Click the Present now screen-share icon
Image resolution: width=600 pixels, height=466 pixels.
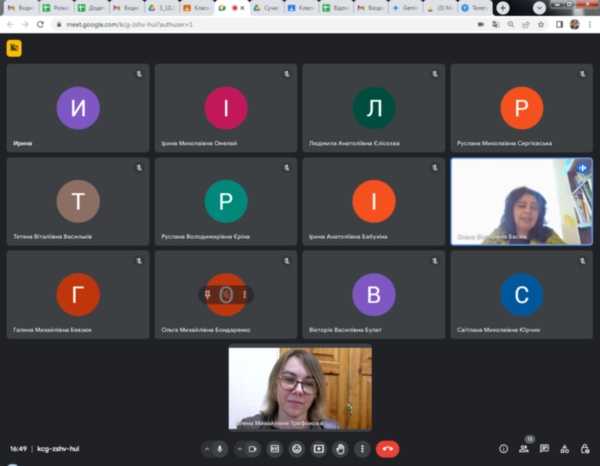[x=319, y=449]
